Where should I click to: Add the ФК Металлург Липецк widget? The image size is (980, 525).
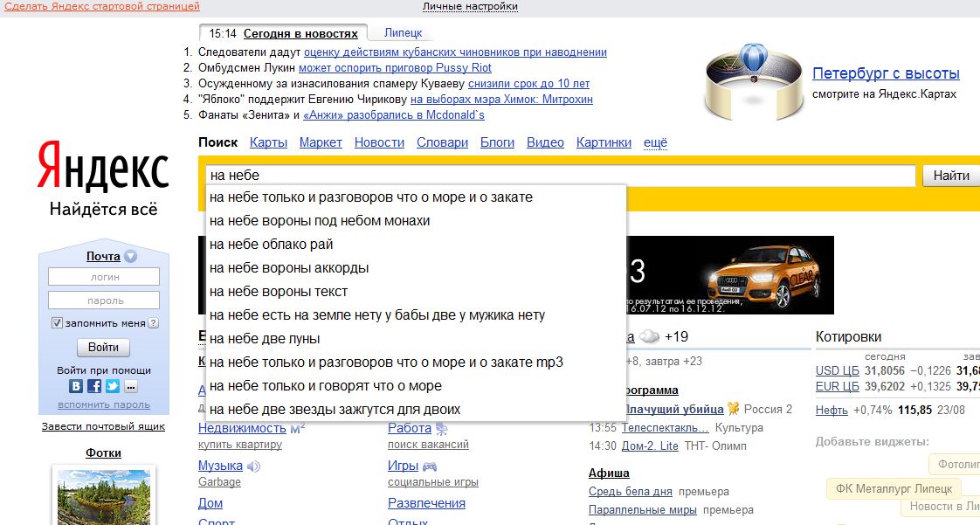point(894,489)
